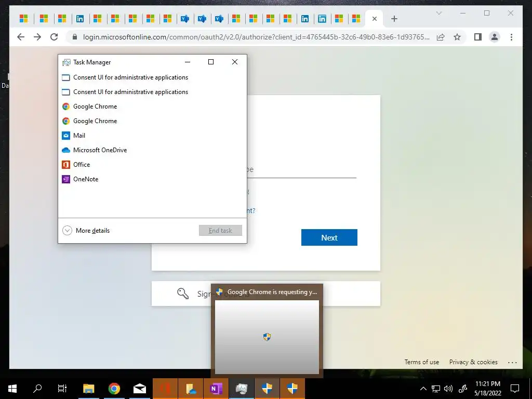
Task: Click the sign-in options key icon
Action: 183,293
